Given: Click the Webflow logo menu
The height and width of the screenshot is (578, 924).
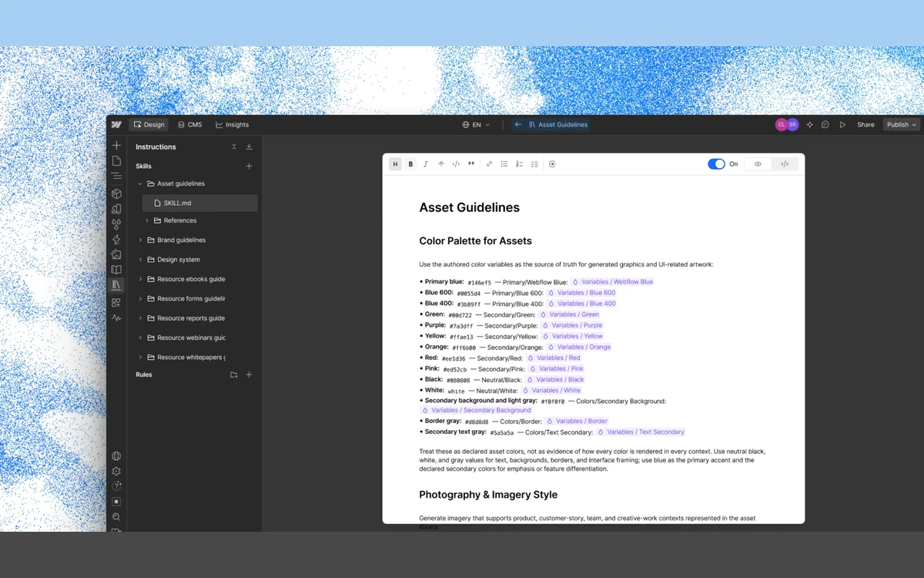Looking at the screenshot, I should [x=116, y=125].
